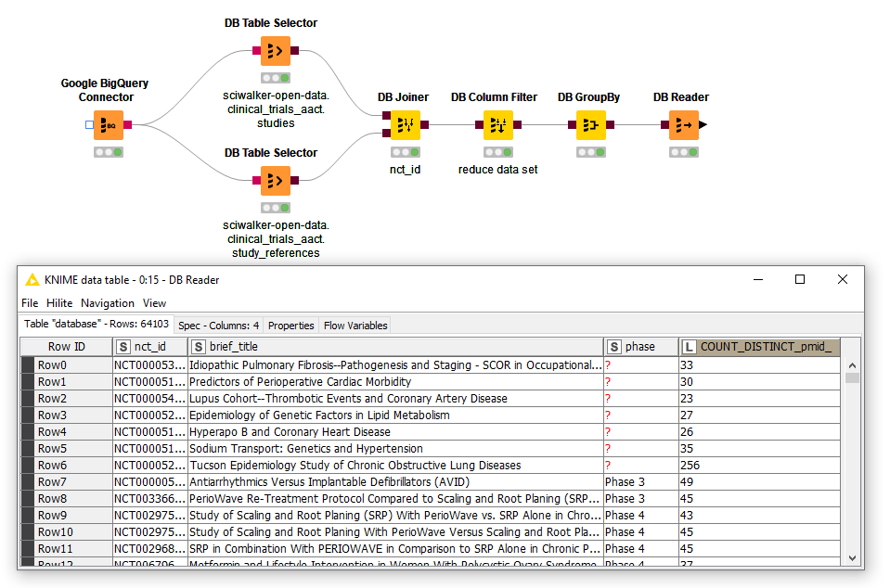This screenshot has height=588, width=890.
Task: Open the Navigation menu
Action: [x=108, y=303]
